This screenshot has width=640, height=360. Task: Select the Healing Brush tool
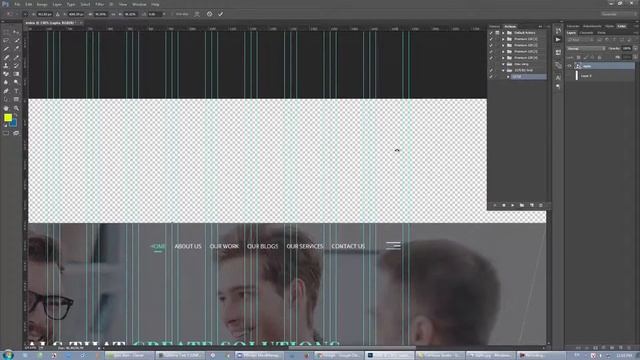coord(6,58)
